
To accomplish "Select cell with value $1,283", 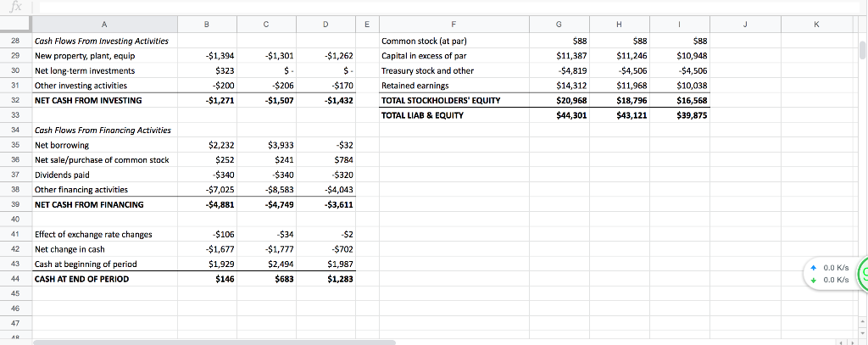I will point(325,279).
